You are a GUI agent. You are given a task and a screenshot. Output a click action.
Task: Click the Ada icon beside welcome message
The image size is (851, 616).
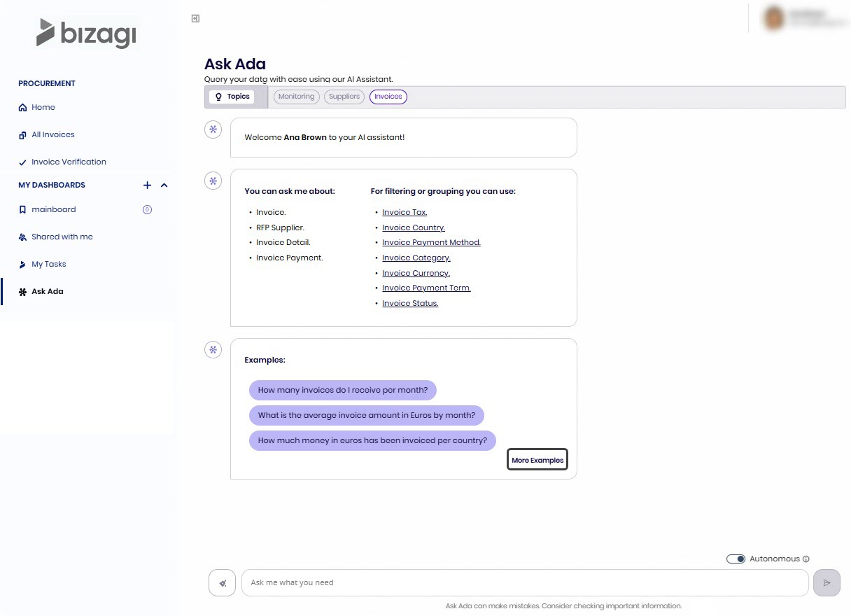tap(213, 129)
